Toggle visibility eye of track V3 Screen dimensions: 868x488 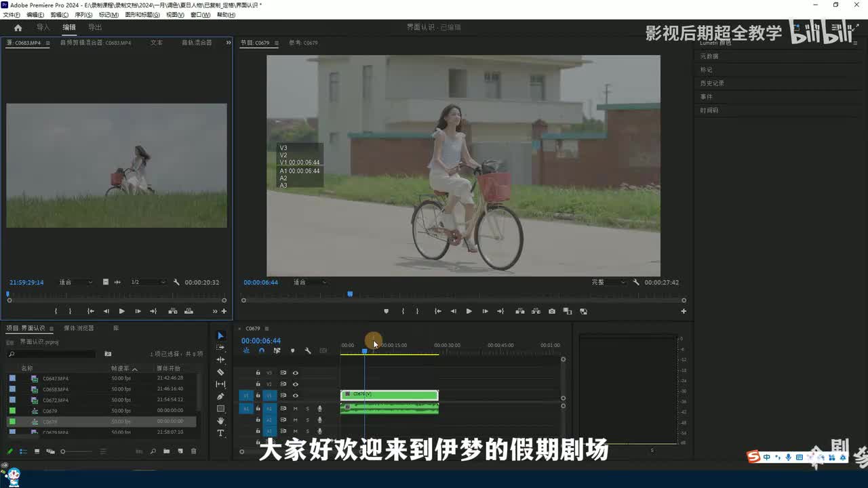tap(295, 373)
